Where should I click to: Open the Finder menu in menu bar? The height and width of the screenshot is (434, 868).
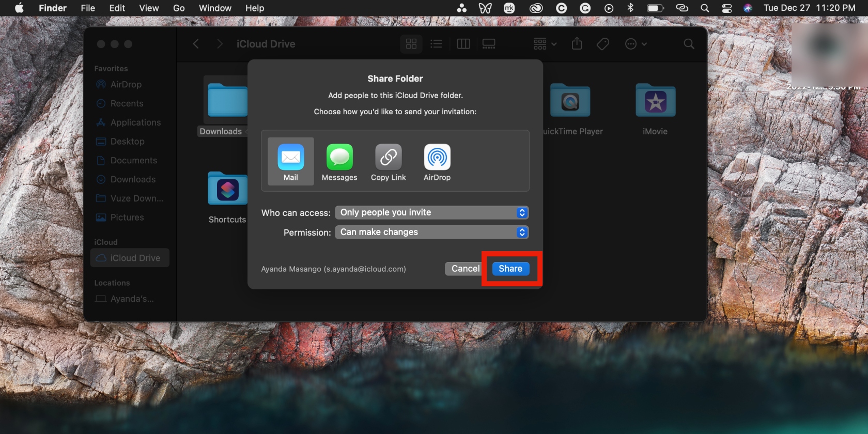[x=53, y=8]
